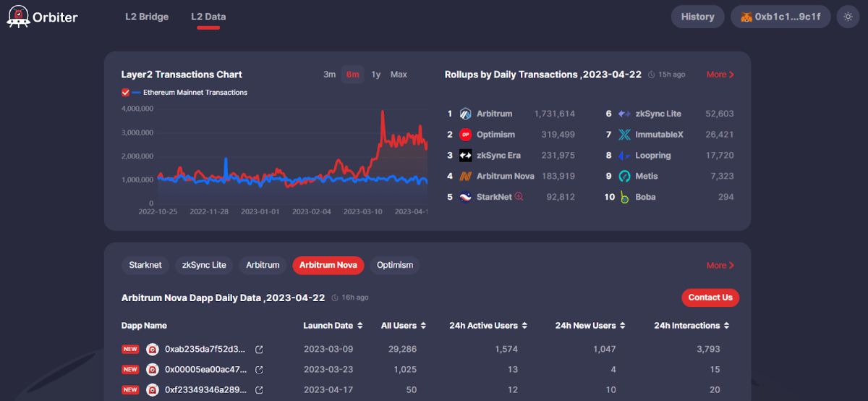Click the Metis rollup icon

[x=624, y=176]
